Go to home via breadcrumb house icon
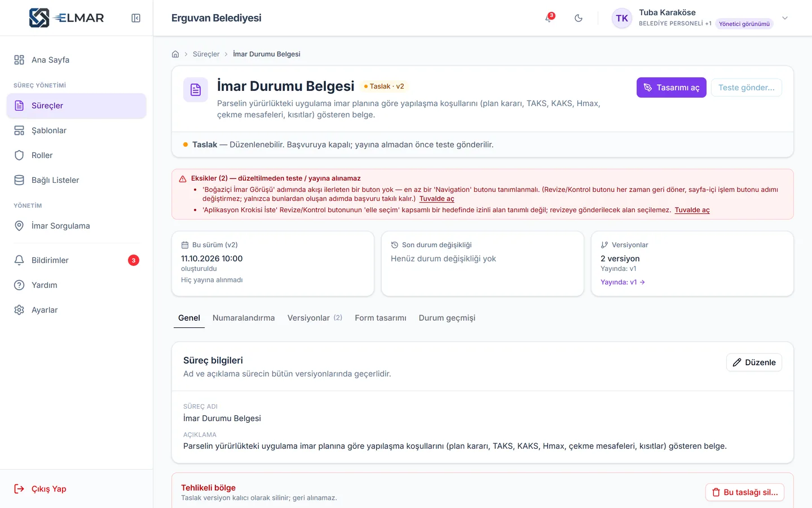 pos(175,54)
